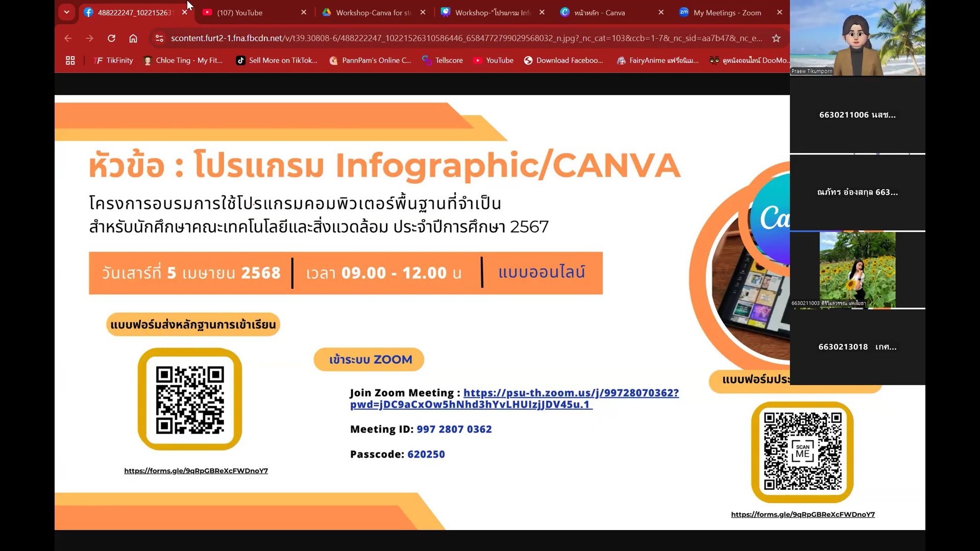Open the My Meetings - Zoom tab

point(727,12)
